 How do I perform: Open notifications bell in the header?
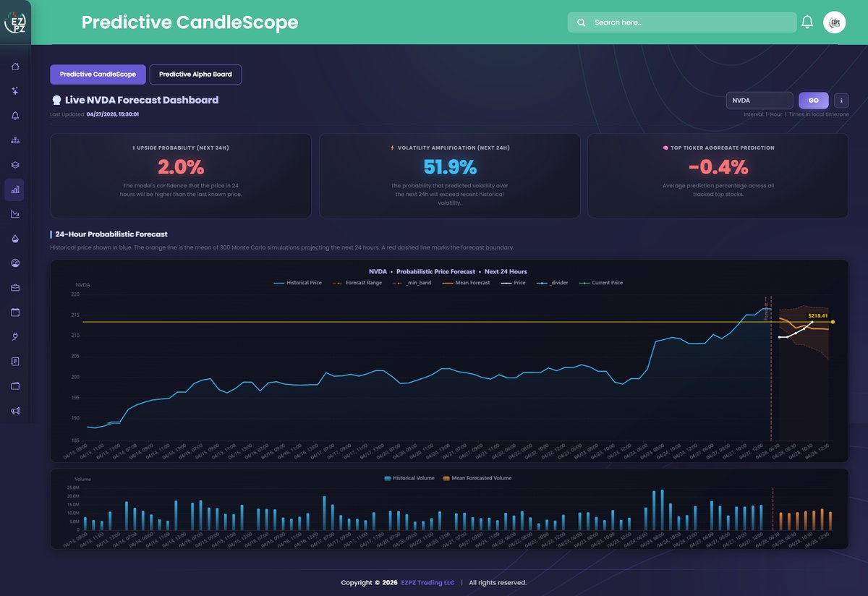(x=807, y=22)
